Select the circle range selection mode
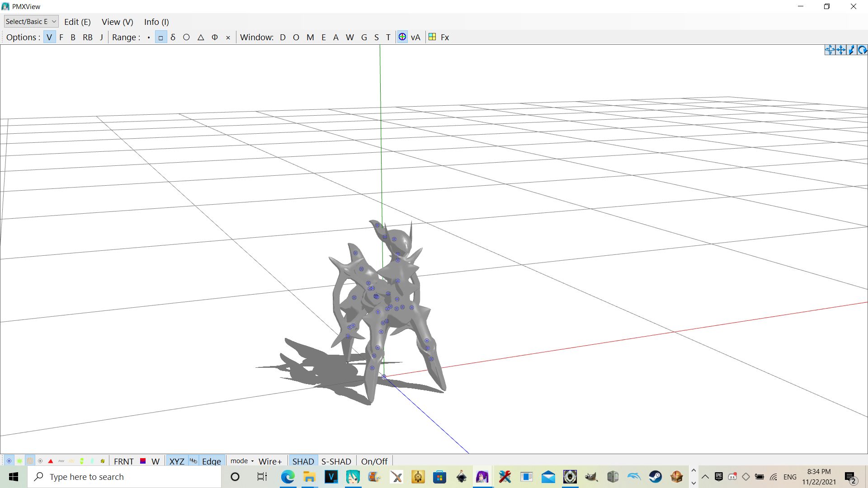The height and width of the screenshot is (488, 868). pyautogui.click(x=186, y=38)
